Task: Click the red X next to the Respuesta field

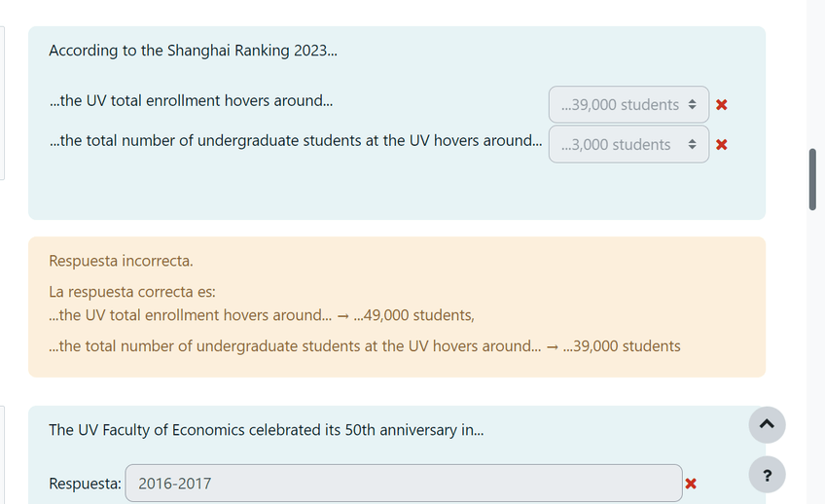Action: [x=691, y=484]
